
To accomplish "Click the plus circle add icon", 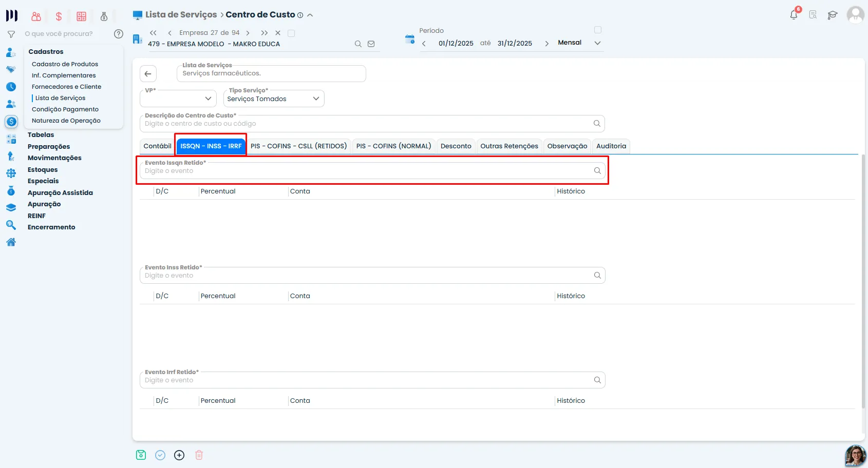I will click(x=179, y=455).
